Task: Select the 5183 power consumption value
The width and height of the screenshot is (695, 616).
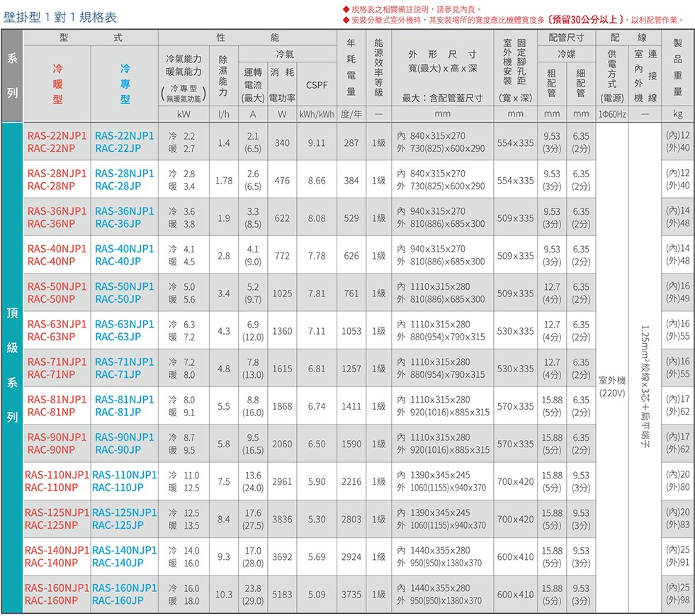Action: pos(281,595)
